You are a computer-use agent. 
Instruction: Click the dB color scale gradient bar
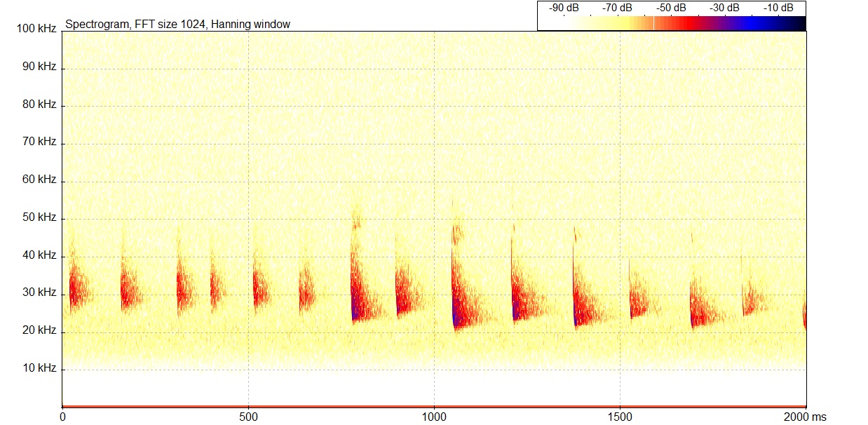672,23
